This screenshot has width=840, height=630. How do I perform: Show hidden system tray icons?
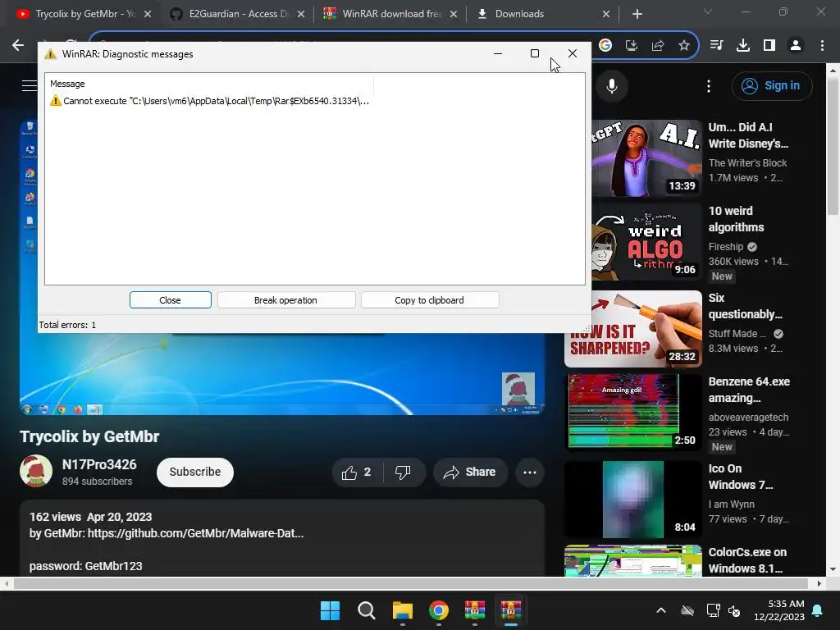click(661, 610)
